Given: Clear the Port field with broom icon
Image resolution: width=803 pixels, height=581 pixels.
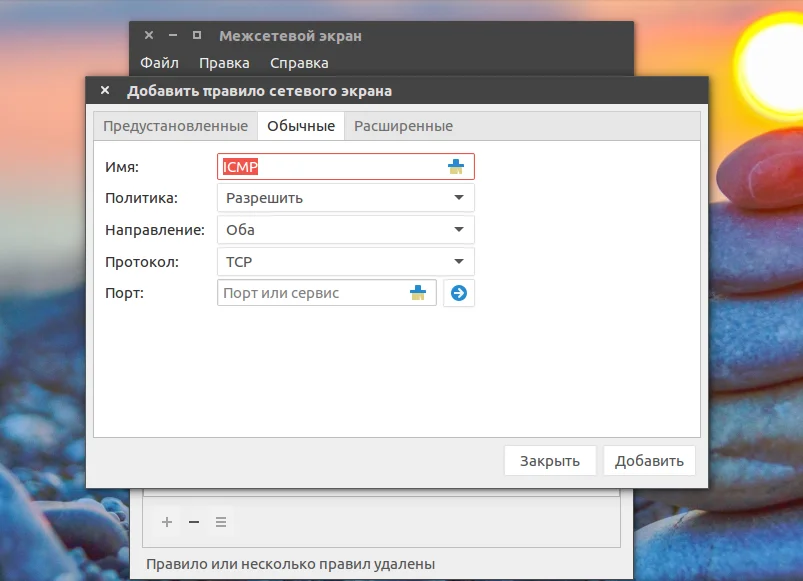Looking at the screenshot, I should [x=418, y=293].
